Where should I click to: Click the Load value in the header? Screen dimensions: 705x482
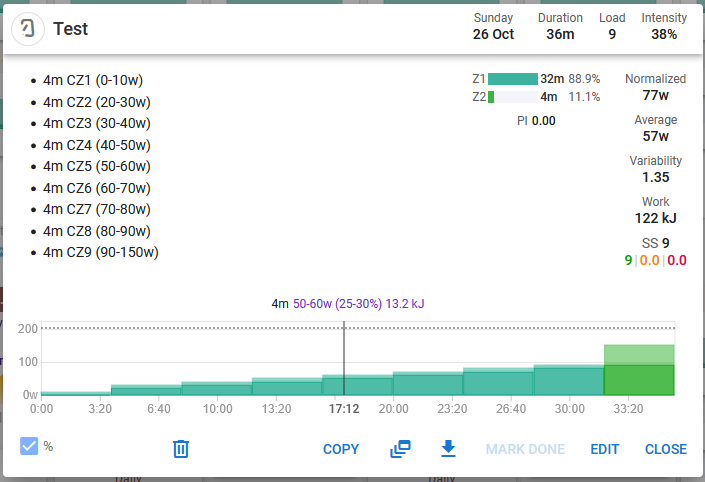click(x=612, y=34)
